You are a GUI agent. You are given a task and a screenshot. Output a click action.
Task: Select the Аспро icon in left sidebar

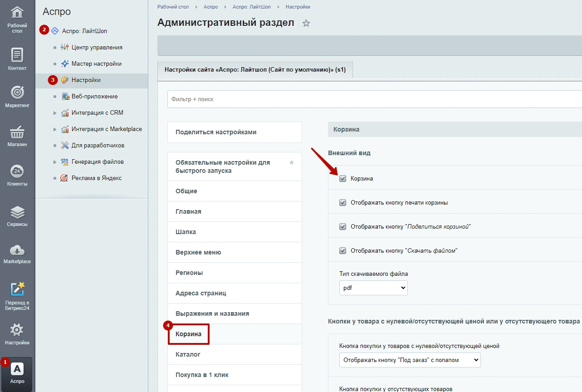pyautogui.click(x=17, y=369)
